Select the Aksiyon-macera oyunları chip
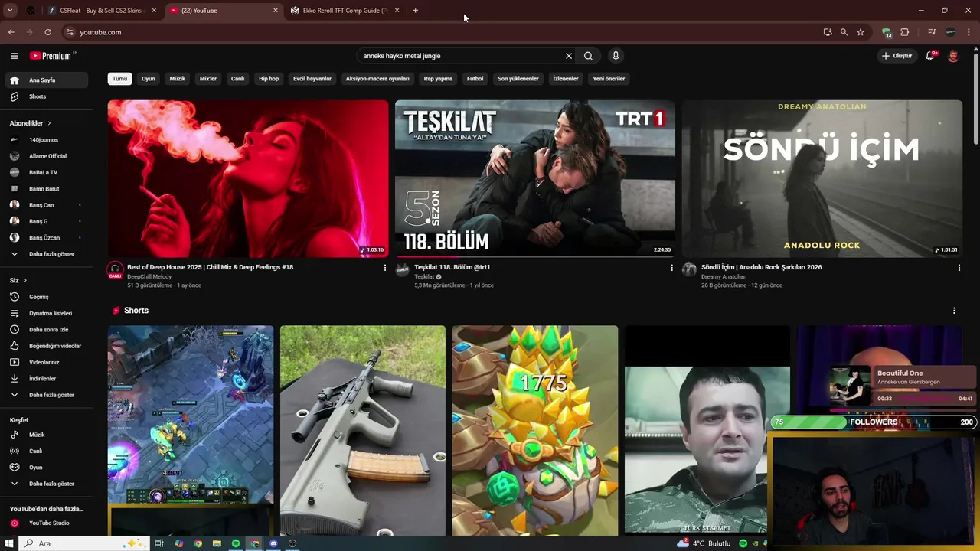This screenshot has height=551, width=980. coord(377,79)
